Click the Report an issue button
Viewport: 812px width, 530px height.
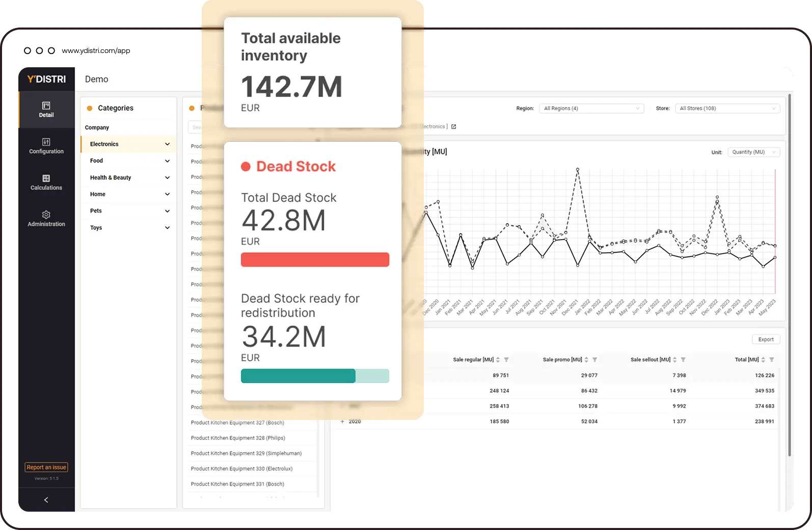pyautogui.click(x=46, y=467)
